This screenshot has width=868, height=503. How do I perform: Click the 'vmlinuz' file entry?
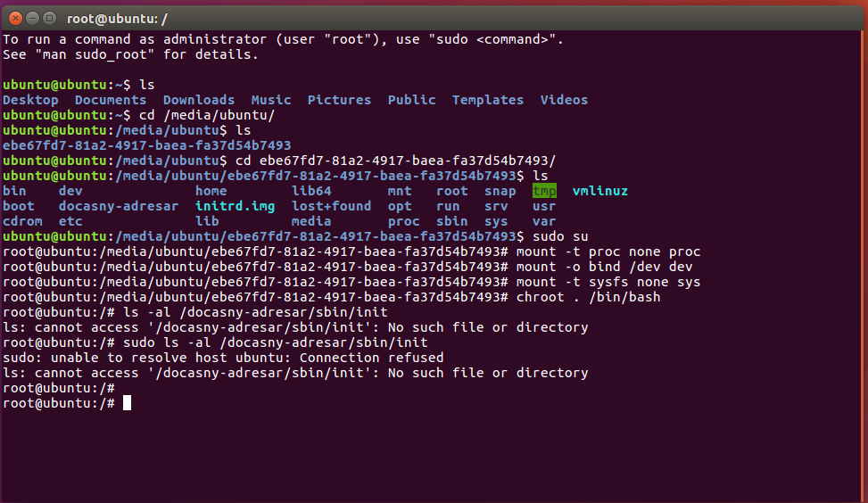click(x=600, y=191)
